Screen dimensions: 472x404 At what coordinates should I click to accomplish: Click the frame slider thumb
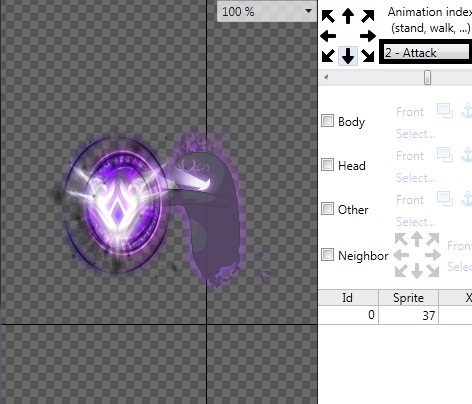(427, 78)
